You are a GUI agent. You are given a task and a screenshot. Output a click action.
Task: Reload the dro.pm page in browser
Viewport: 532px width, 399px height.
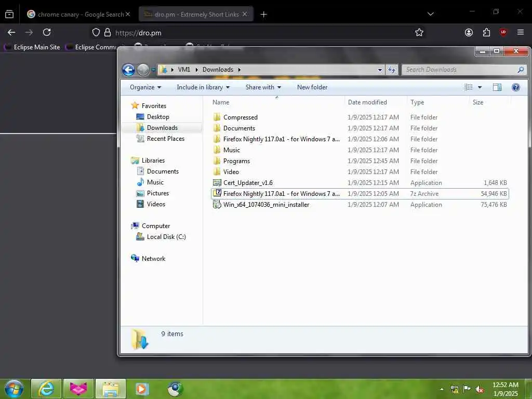47,32
